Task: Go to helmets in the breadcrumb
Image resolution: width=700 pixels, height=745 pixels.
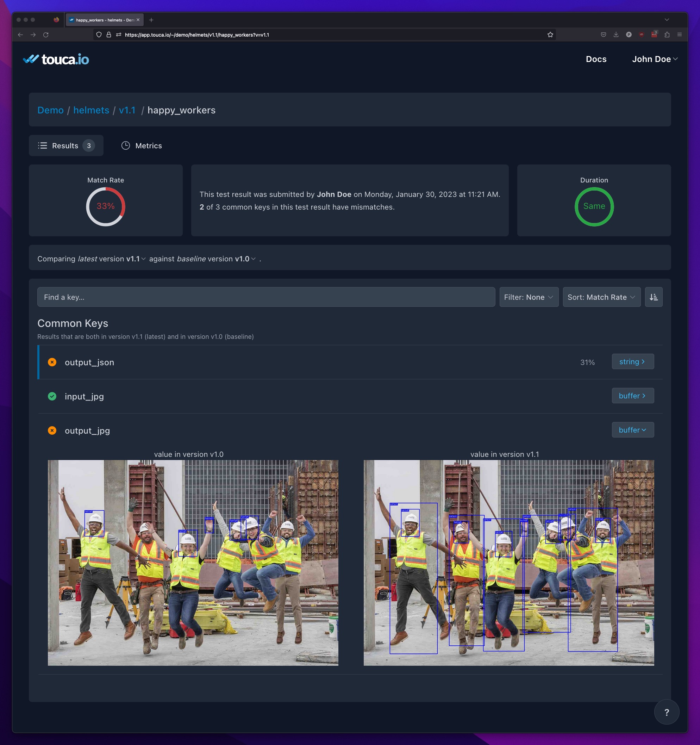Action: point(91,110)
